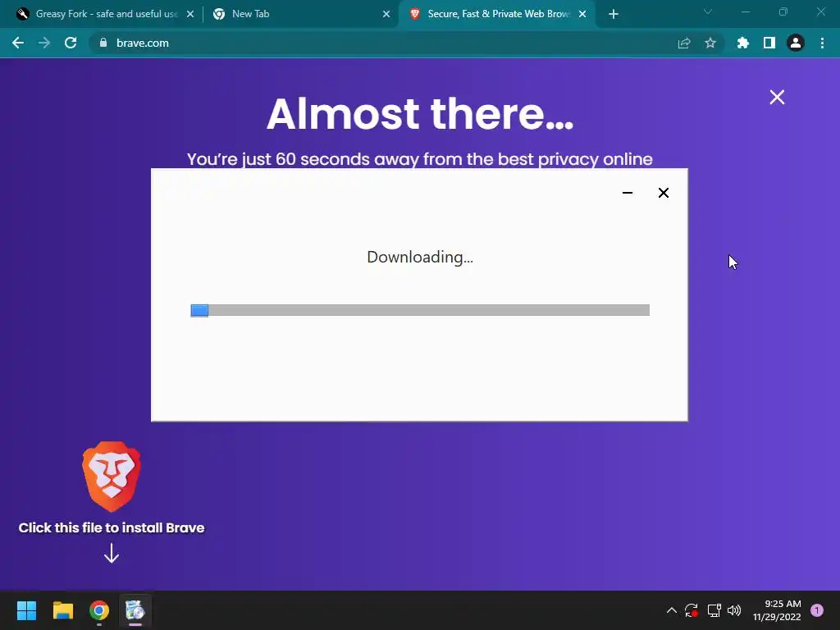Open the clock showing 9:25 AM
The height and width of the screenshot is (630, 840).
pos(777,610)
